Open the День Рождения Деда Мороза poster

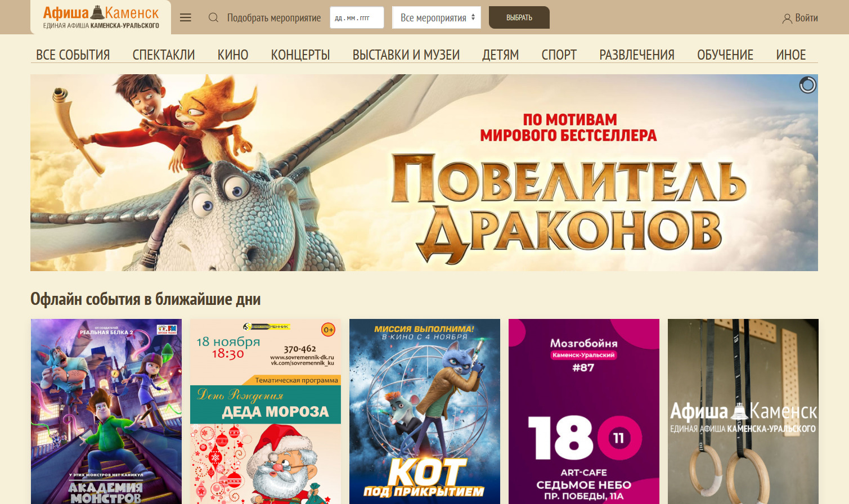click(x=266, y=411)
